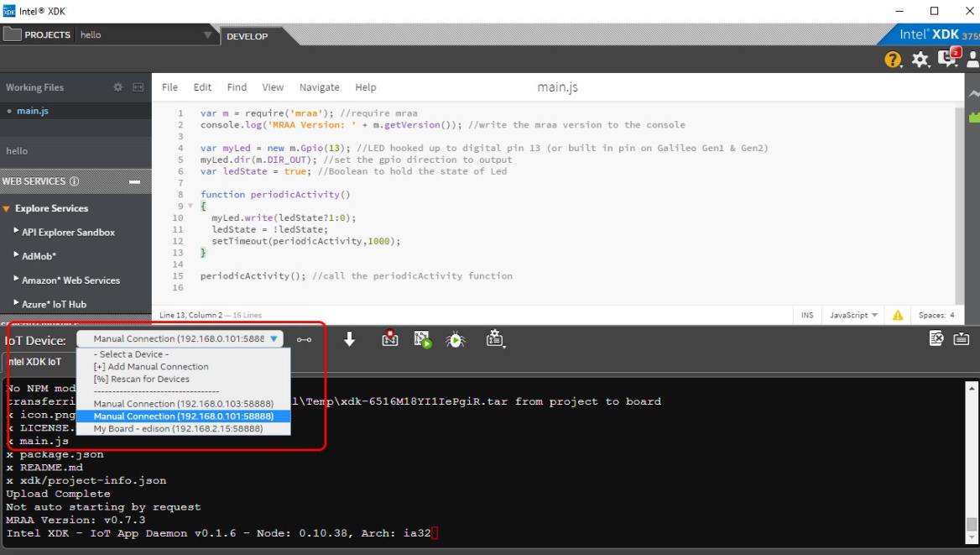
Task: Open the help question mark icon
Action: point(893,60)
